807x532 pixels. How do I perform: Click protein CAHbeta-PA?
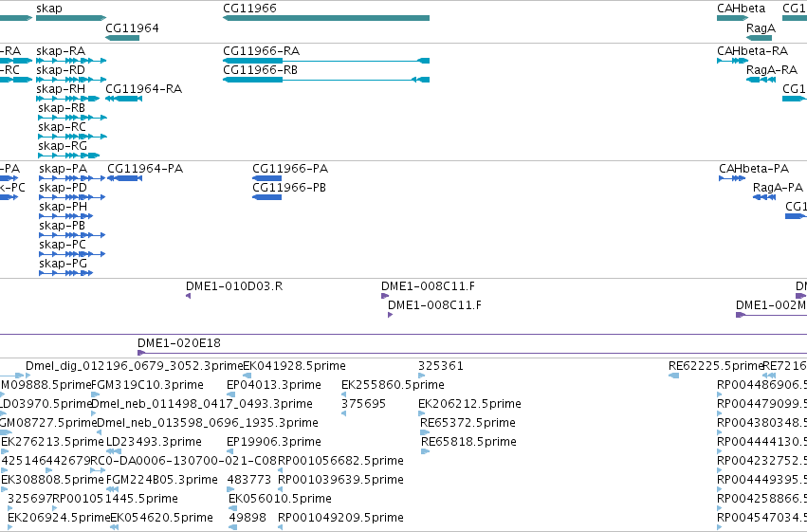(754, 169)
